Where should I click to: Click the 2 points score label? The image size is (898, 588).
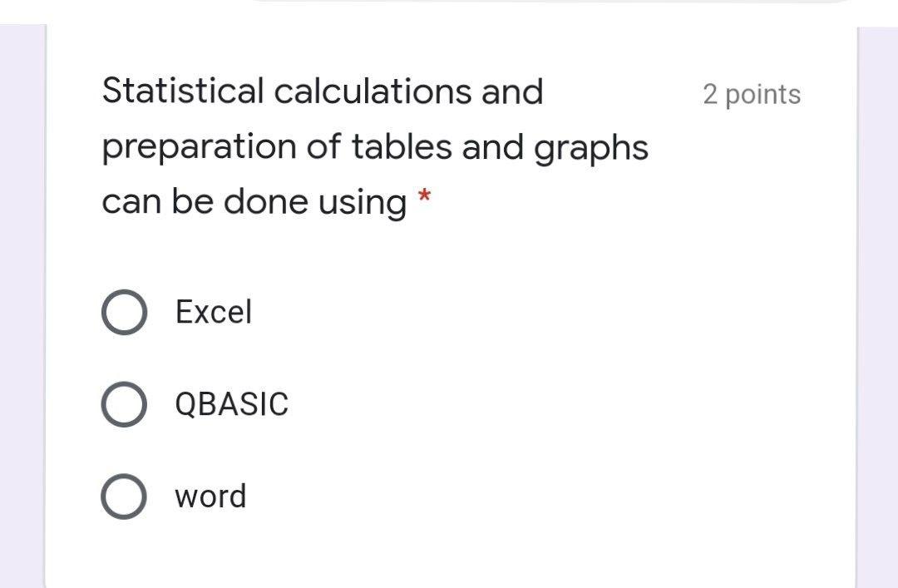tap(752, 94)
